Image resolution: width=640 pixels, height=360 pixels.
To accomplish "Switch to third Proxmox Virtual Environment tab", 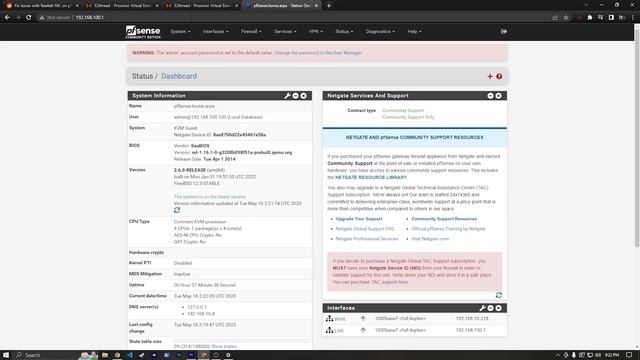I will [x=202, y=6].
